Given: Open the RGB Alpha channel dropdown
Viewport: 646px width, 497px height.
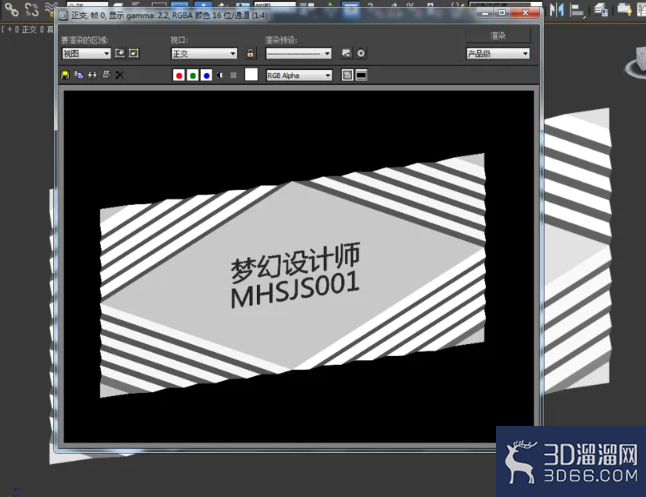Looking at the screenshot, I should pos(299,75).
